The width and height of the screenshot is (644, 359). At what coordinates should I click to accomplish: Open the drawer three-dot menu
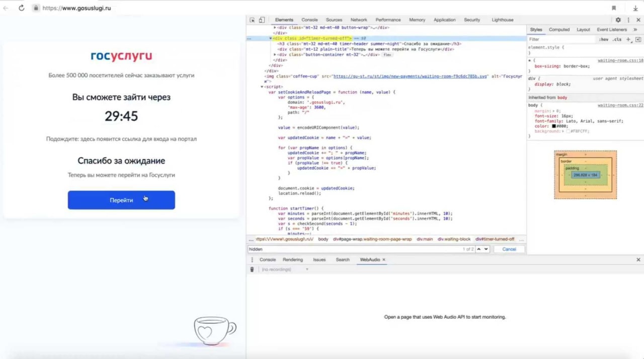coord(252,260)
